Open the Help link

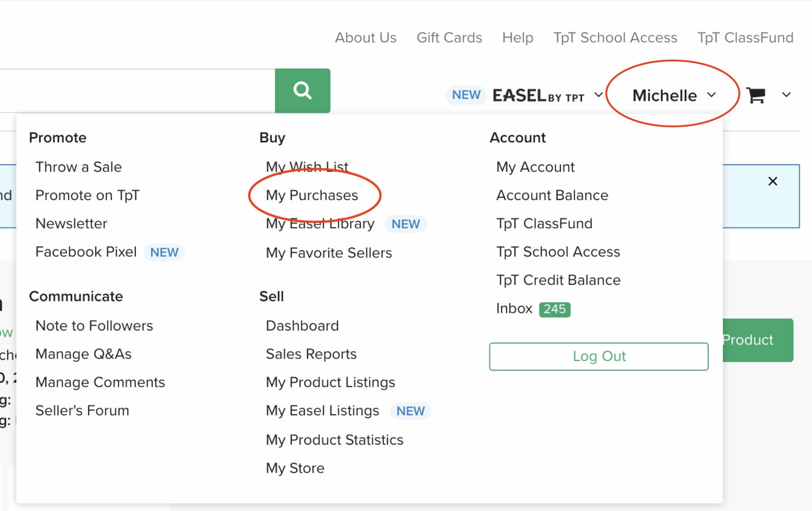pos(517,37)
